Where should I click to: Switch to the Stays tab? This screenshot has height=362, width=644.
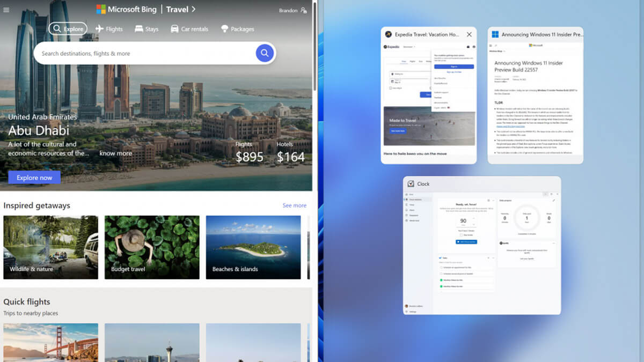[147, 29]
